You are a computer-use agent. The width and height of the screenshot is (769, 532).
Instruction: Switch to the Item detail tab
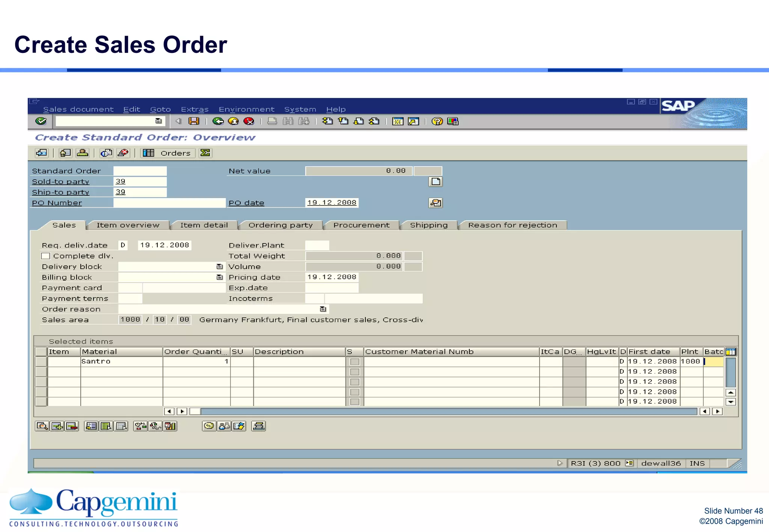[204, 225]
